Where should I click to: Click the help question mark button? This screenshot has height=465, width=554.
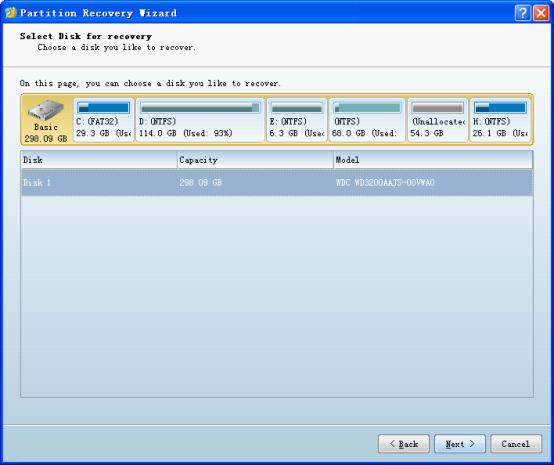(523, 13)
